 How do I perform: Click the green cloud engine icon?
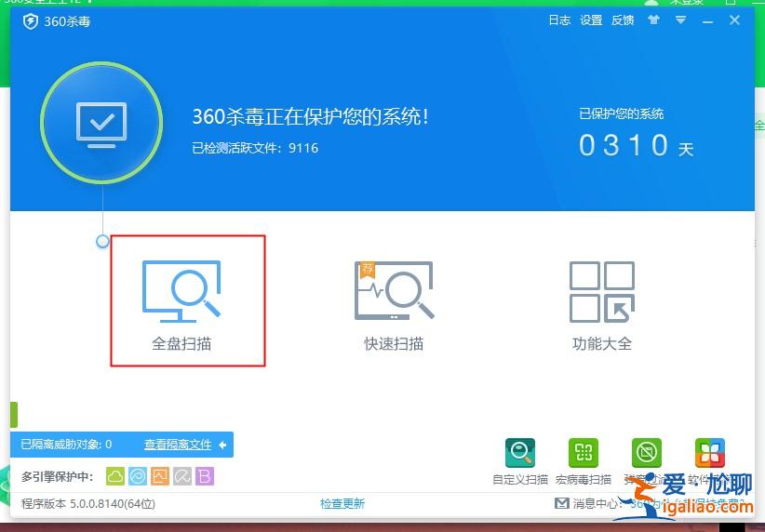115,476
